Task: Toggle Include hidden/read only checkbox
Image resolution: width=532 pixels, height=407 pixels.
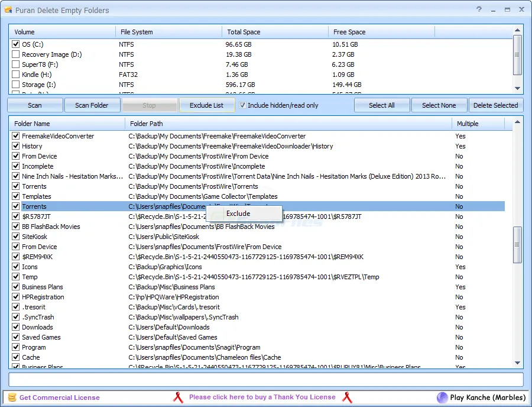Action: [x=242, y=105]
